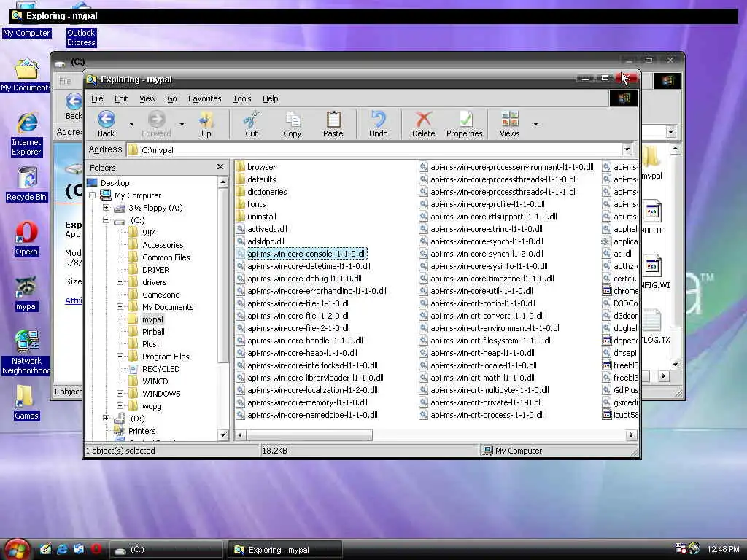The height and width of the screenshot is (560, 747).
Task: Select the Pinball folder in tree
Action: 153,332
